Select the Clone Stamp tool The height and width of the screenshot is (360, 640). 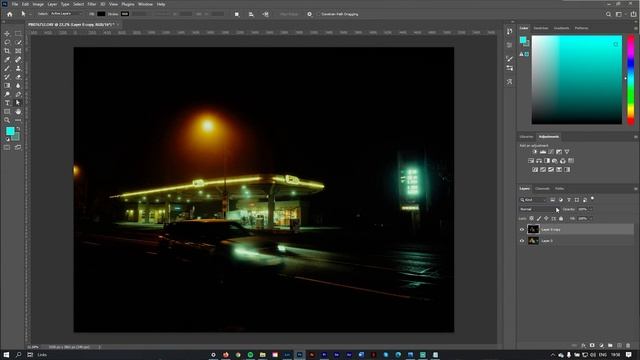[18, 68]
